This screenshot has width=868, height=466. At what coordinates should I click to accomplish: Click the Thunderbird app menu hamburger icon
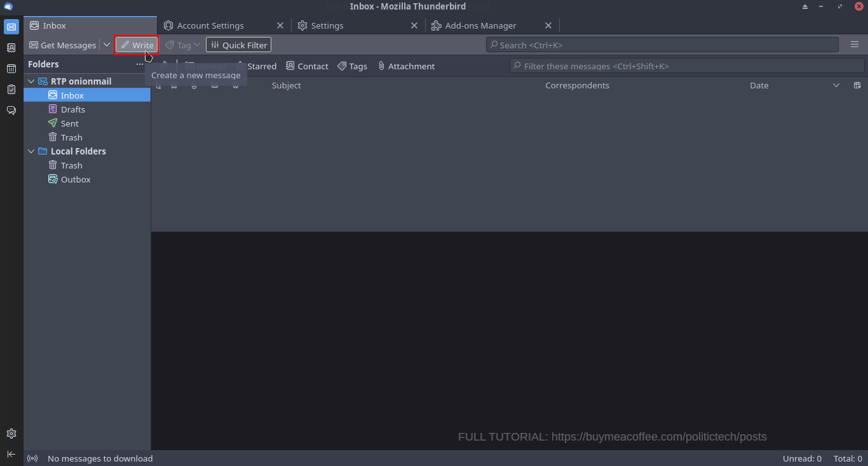[855, 45]
